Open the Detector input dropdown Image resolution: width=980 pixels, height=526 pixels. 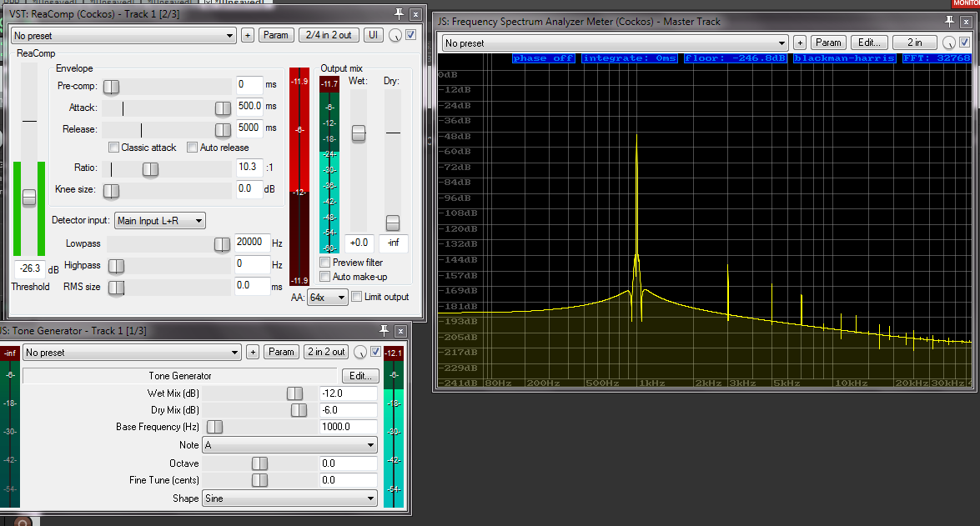point(160,221)
